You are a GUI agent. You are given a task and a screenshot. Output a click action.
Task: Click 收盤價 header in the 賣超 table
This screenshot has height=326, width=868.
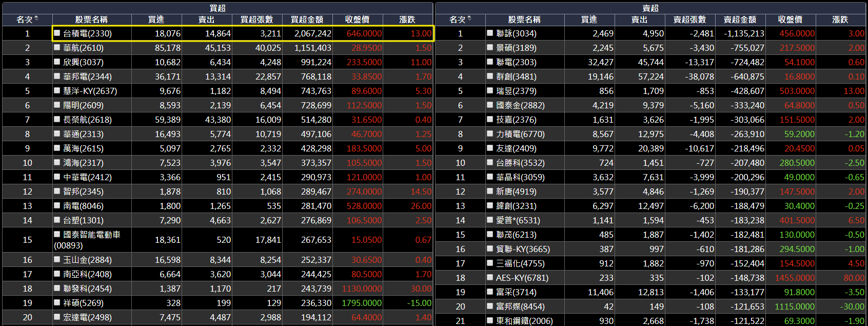point(790,20)
